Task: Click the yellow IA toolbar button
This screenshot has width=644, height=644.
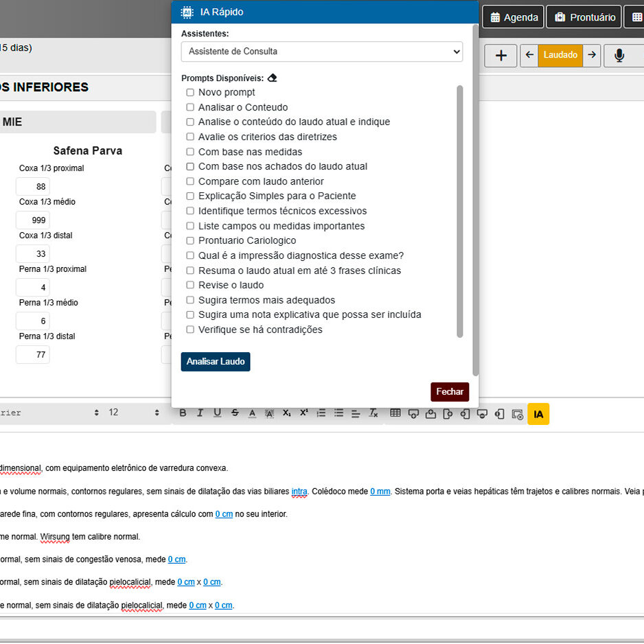Action: (538, 414)
